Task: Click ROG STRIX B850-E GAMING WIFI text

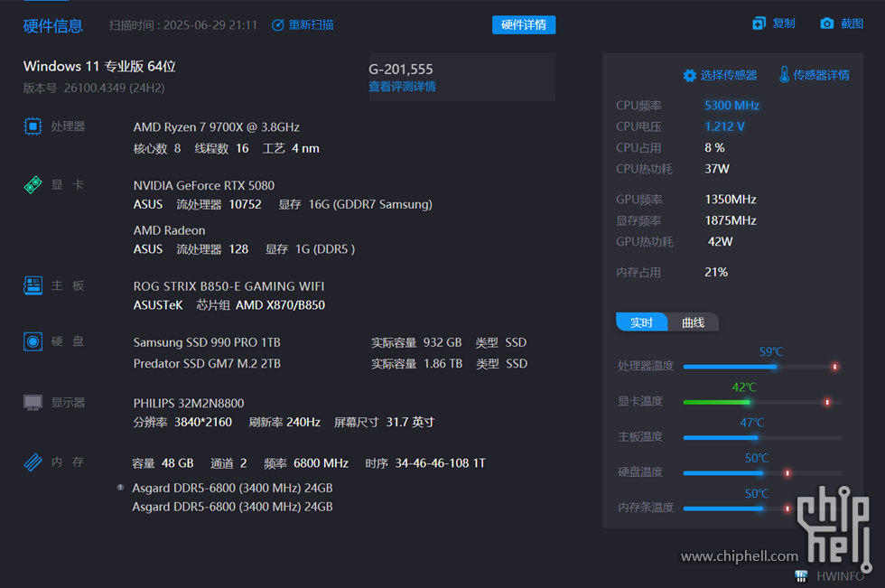Action: tap(228, 286)
